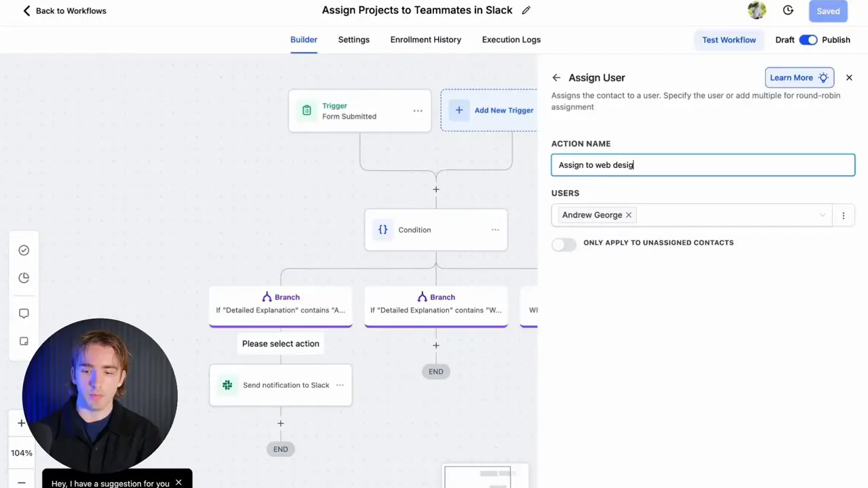Enable Only Apply to Unassigned Contacts
Viewport: 868px width, 488px height.
pyautogui.click(x=564, y=244)
